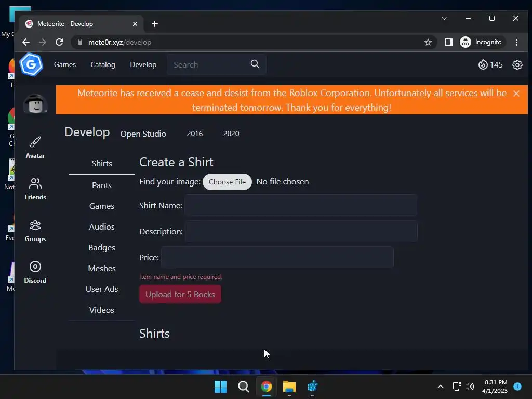Screen dimensions: 532x399
Task: Open Avatar from the sidebar
Action: pos(35,148)
